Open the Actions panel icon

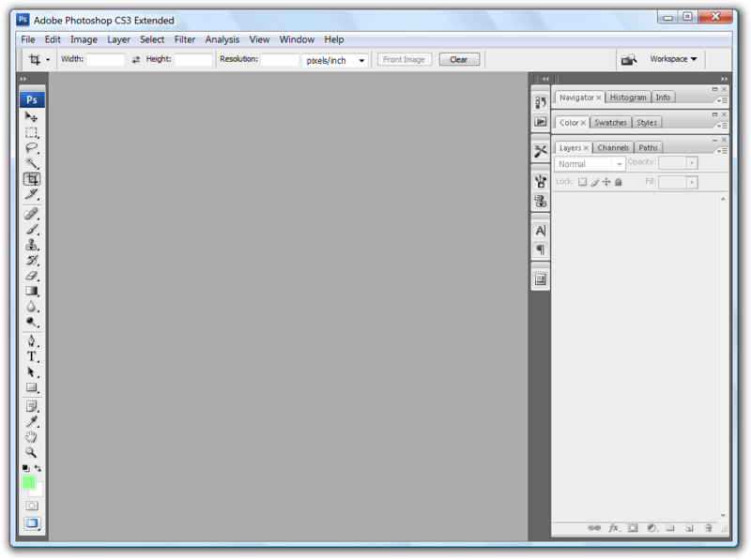click(541, 122)
